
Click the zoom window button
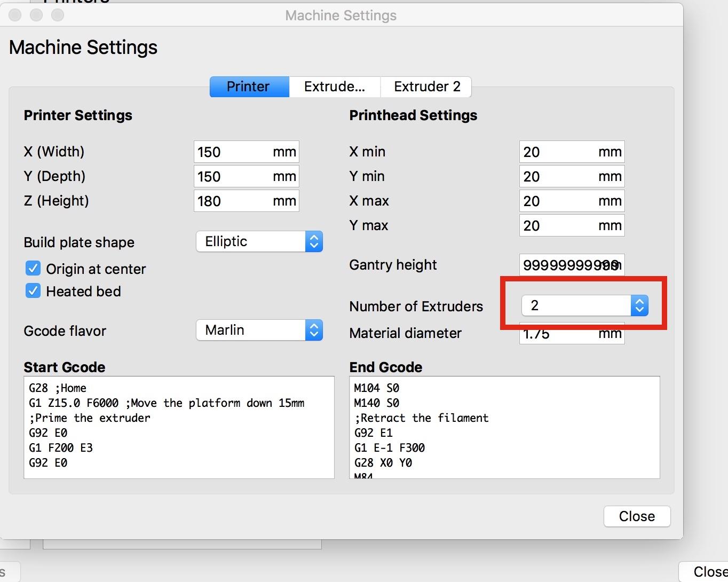point(57,15)
